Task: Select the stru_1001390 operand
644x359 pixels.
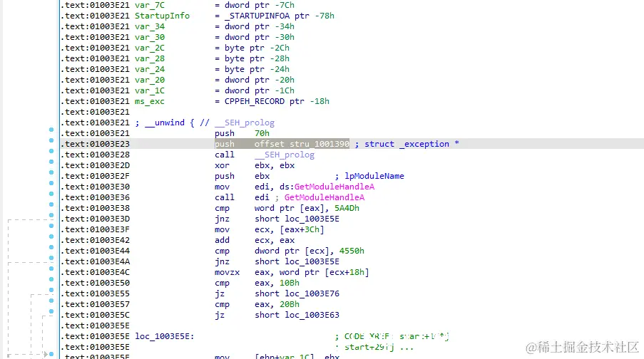Action: [x=319, y=144]
